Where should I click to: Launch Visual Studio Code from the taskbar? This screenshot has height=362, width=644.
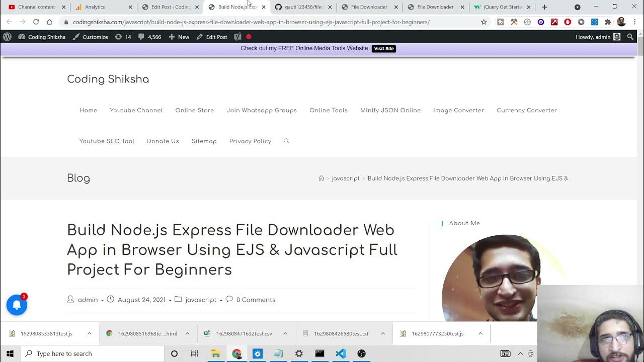click(341, 353)
